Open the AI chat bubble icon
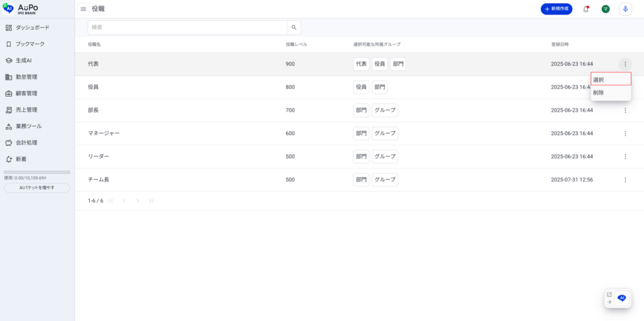The height and width of the screenshot is (321, 644). click(622, 298)
